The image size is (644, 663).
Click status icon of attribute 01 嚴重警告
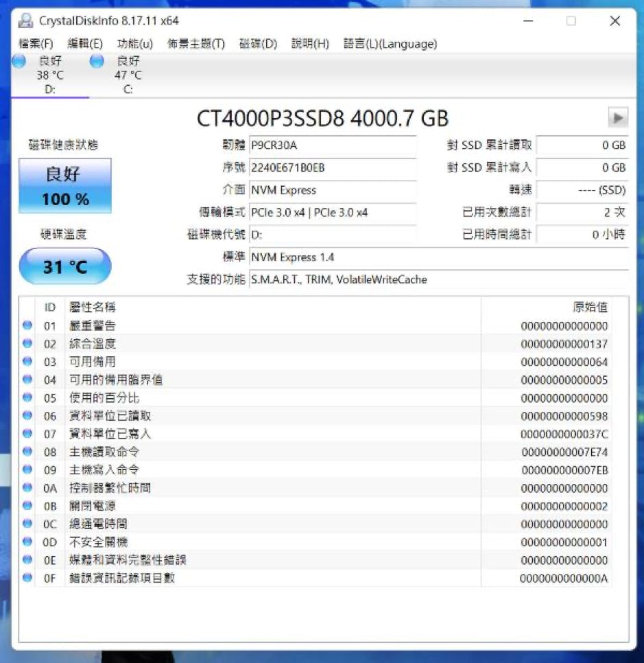pyautogui.click(x=27, y=325)
